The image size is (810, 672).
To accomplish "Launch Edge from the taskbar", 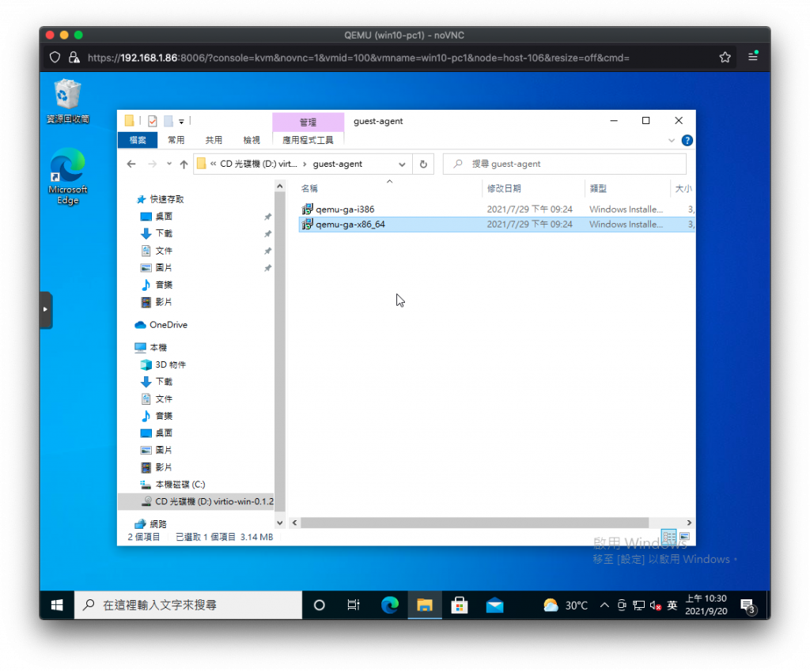I will 389,605.
